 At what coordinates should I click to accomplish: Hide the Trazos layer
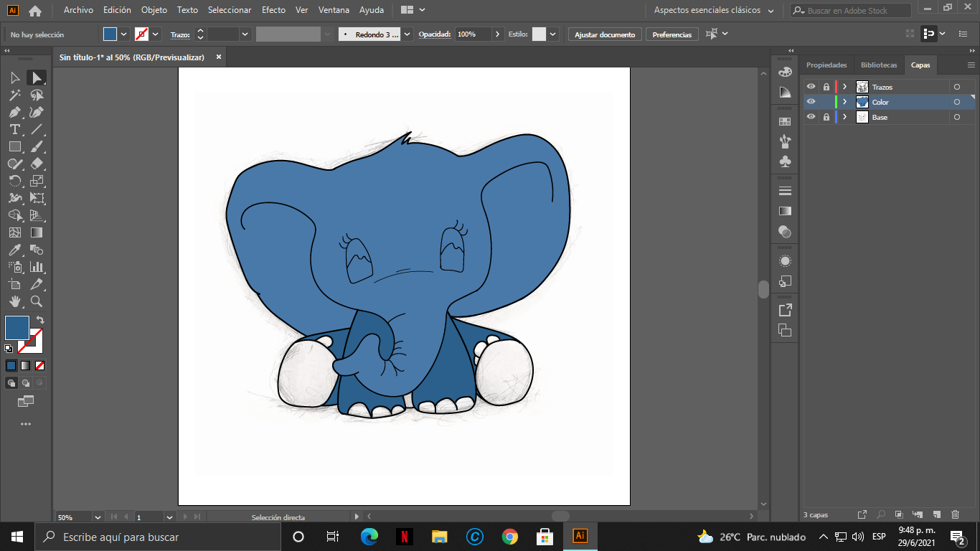[x=811, y=87]
